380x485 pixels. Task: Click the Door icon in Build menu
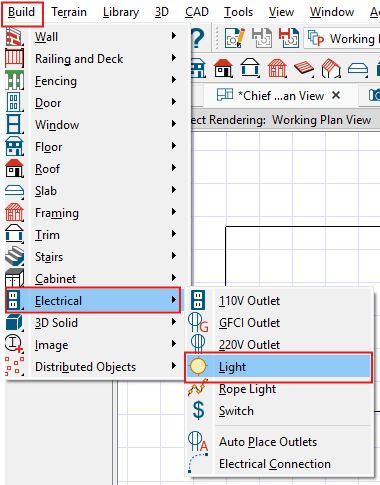point(15,102)
